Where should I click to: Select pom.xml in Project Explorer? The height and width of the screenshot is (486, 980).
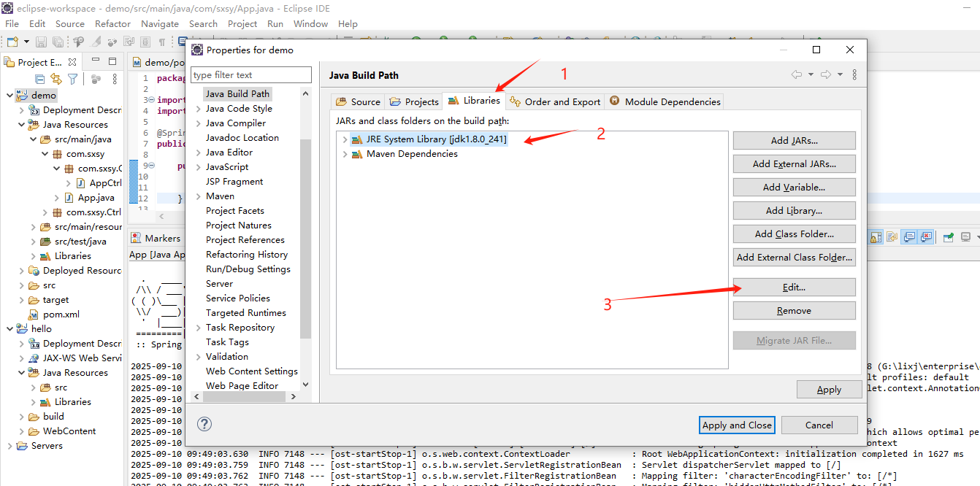[61, 315]
